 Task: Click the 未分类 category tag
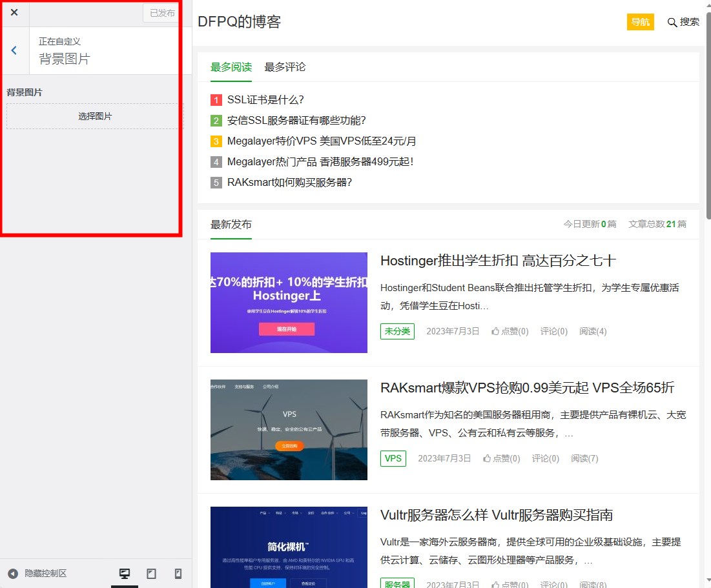(397, 331)
